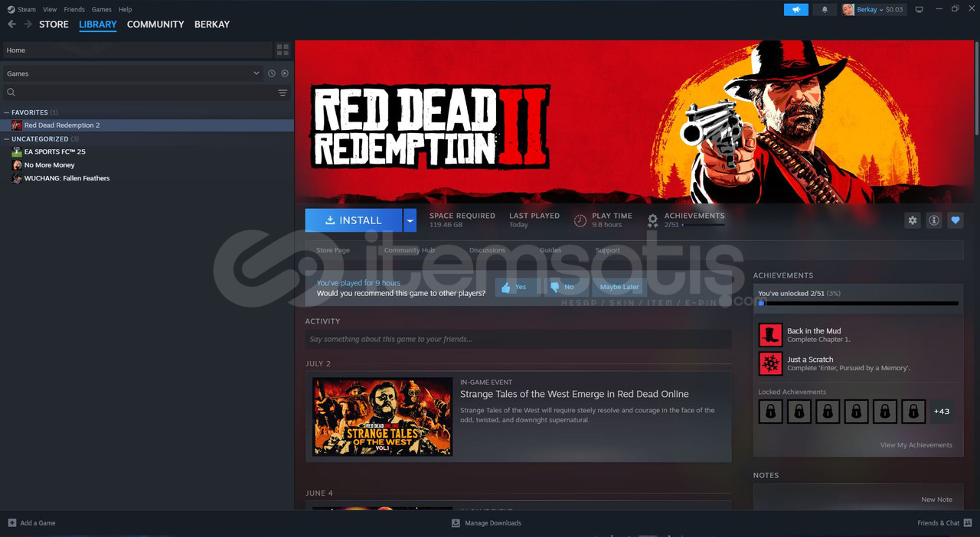Open the BERKAY profile tab

tap(212, 24)
